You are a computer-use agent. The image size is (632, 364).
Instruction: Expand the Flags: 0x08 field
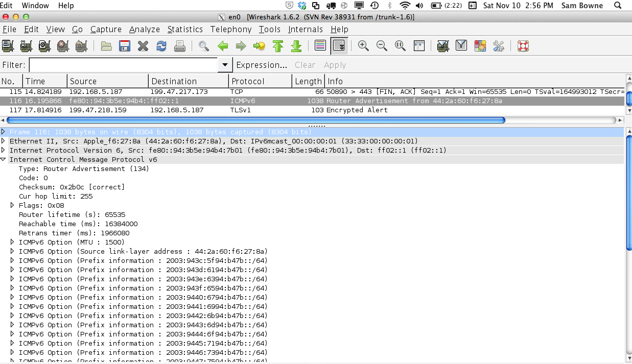click(x=13, y=205)
